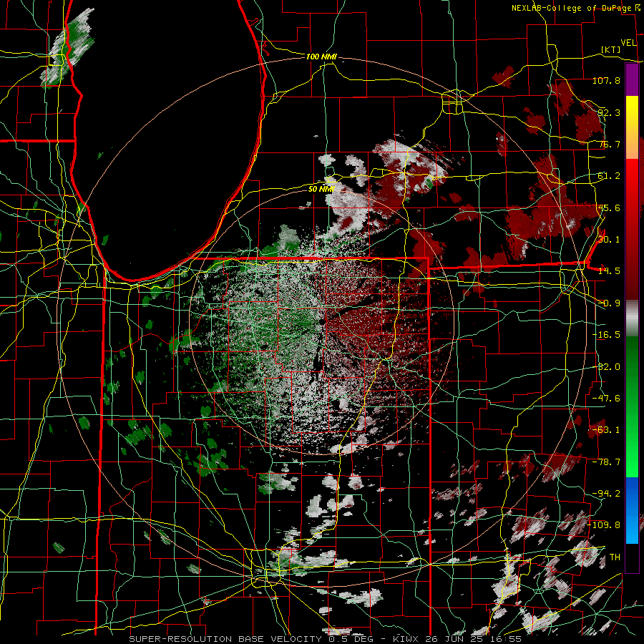Select the 30.1 velocity scale value

(x=609, y=240)
